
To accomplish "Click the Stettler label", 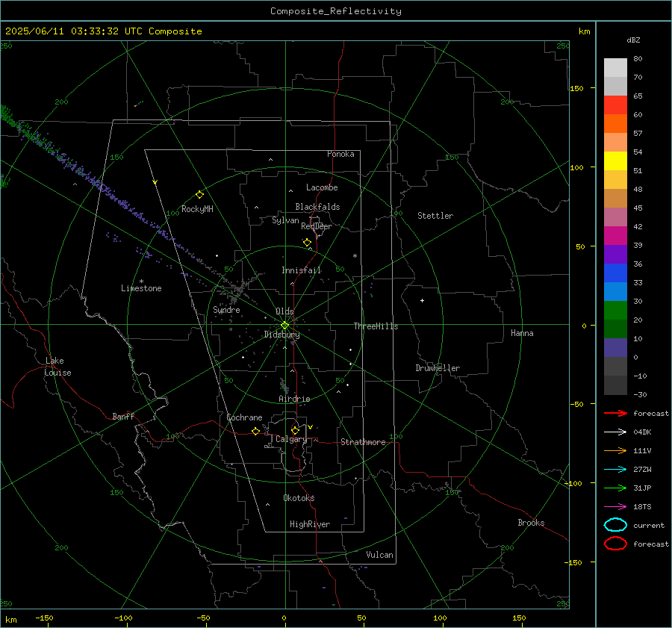I will click(x=435, y=216).
